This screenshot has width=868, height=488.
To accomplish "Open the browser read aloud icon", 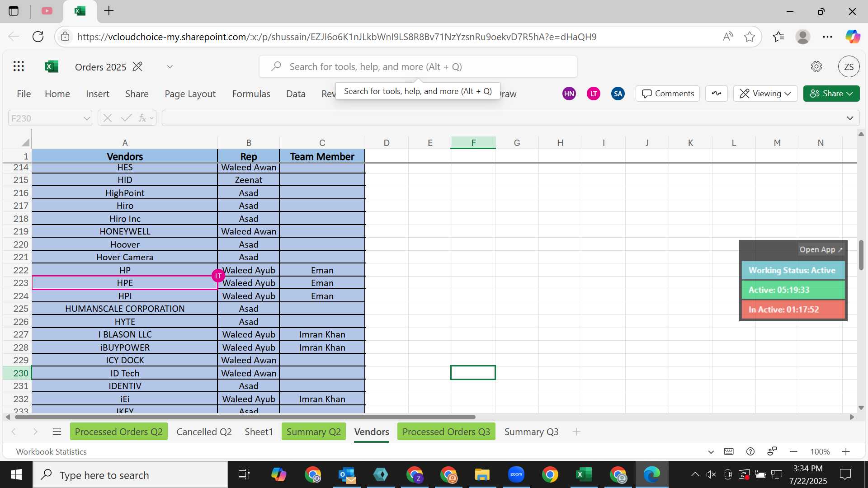I will point(727,37).
